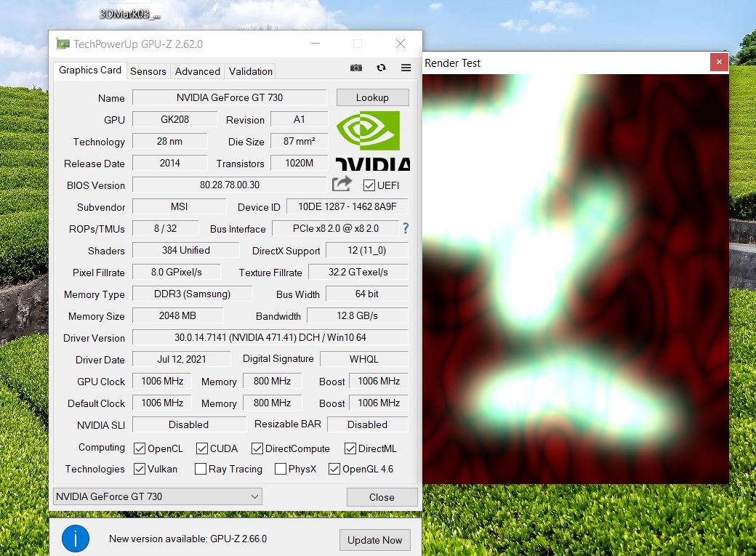Open the Validation tab
Viewport: 756px width, 556px height.
251,71
